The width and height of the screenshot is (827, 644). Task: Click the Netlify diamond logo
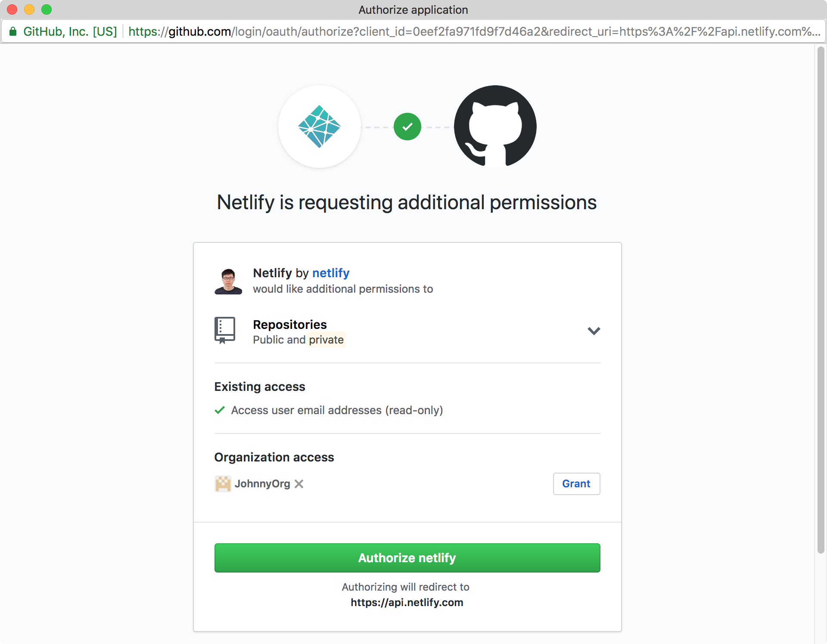coord(319,127)
